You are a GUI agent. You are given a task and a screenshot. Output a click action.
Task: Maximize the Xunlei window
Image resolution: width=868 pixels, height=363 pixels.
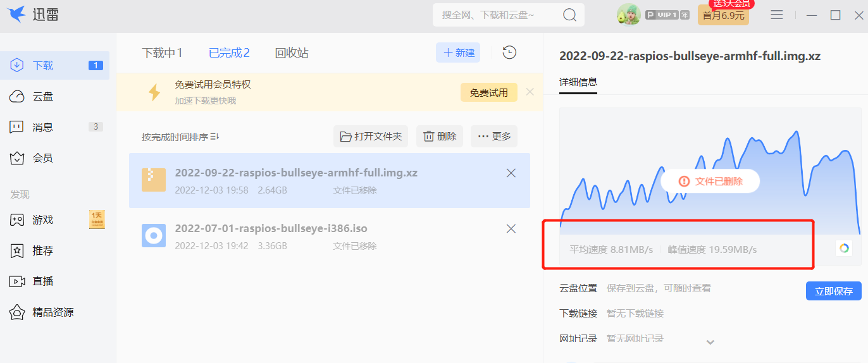836,15
